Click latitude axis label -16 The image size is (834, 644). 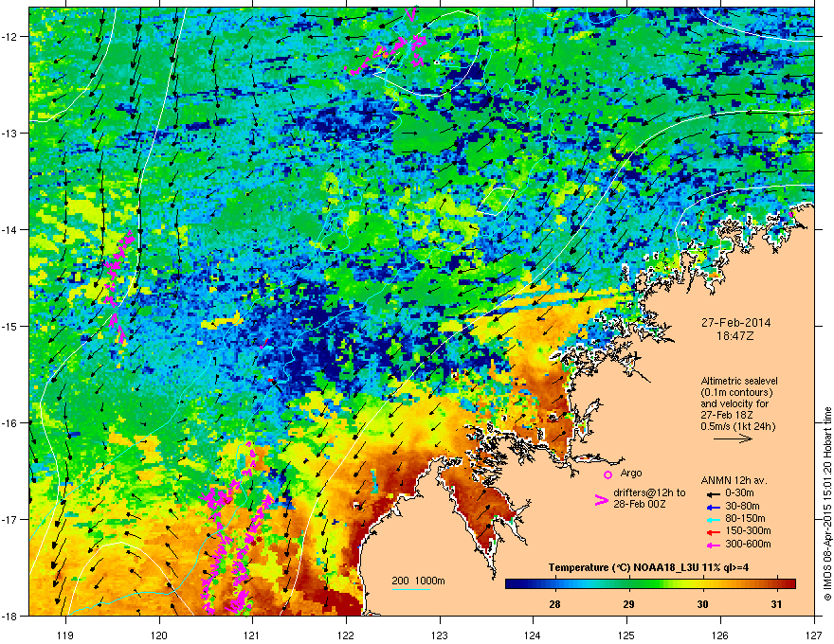tap(10, 422)
